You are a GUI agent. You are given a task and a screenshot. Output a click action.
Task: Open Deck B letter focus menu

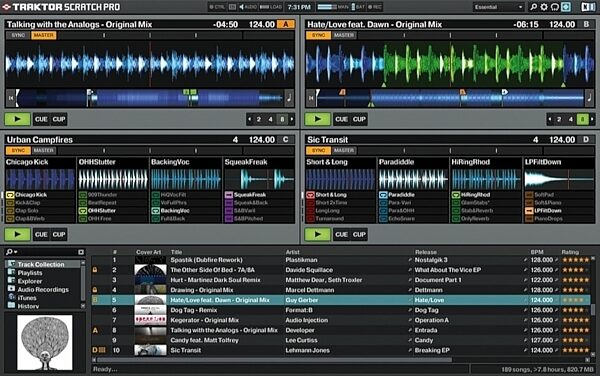coord(586,24)
